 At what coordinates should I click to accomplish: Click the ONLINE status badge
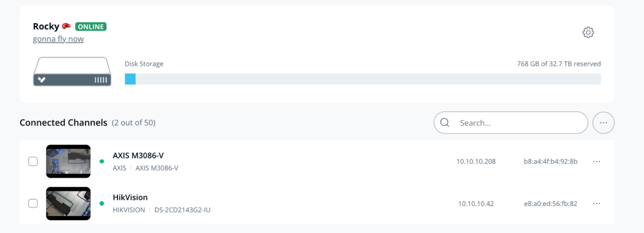point(91,27)
